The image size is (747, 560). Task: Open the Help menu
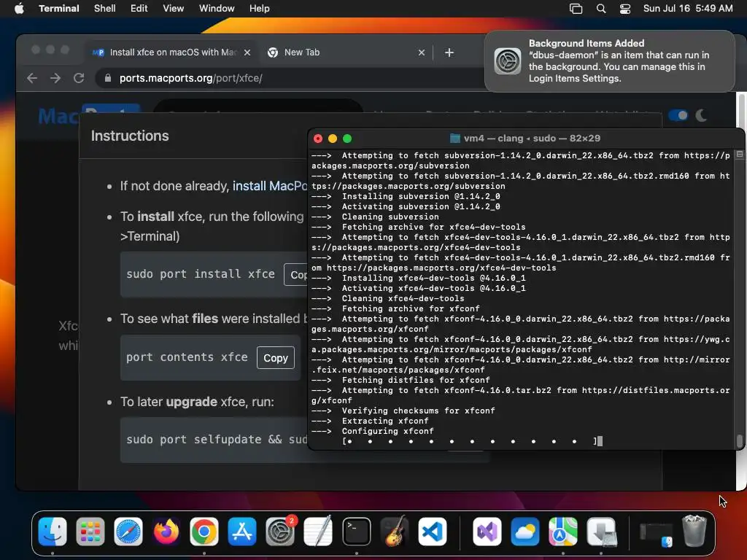(260, 8)
